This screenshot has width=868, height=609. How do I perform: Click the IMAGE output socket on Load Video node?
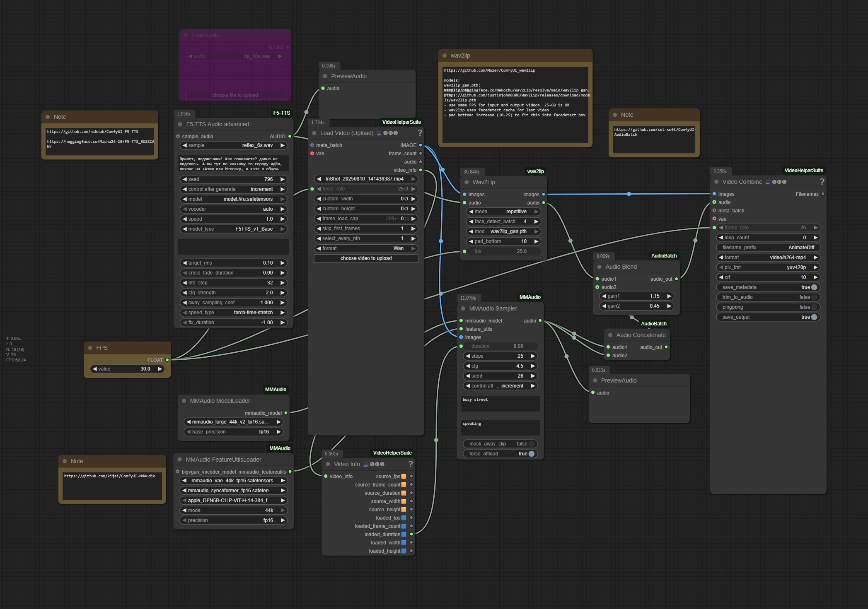pyautogui.click(x=421, y=145)
